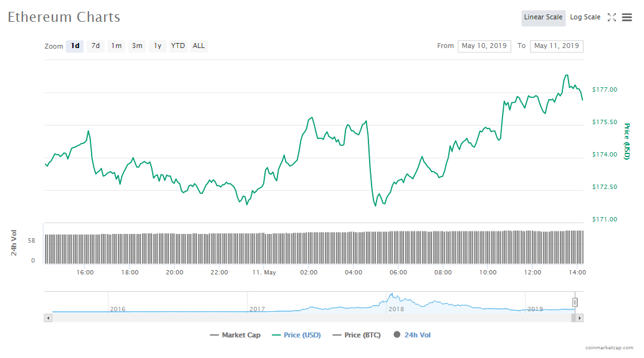Click the navigator right scroll arrow
This screenshot has height=358, width=644.
coord(579,317)
